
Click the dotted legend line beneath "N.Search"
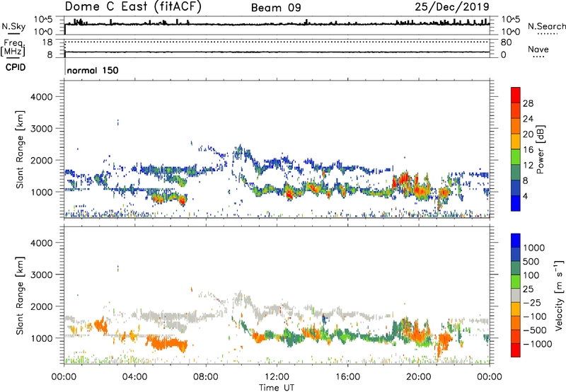[546, 34]
